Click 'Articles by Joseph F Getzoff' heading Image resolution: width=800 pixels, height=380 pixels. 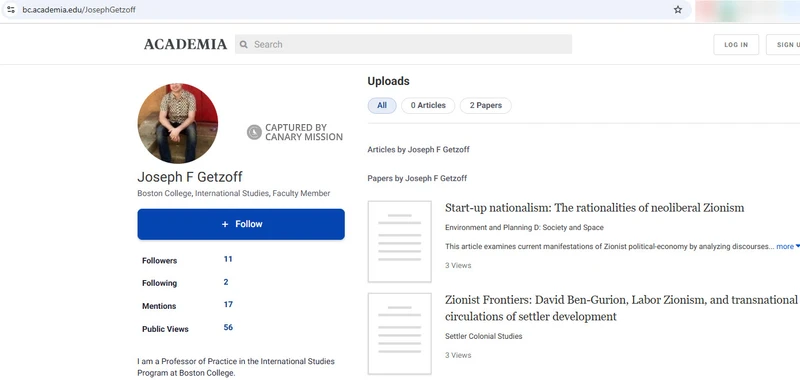[x=418, y=150]
